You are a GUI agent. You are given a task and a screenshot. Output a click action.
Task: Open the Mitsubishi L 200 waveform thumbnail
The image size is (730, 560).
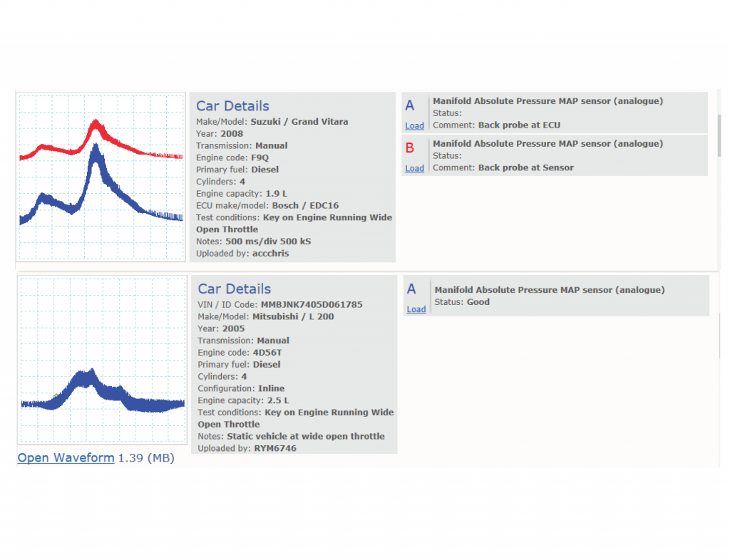[x=103, y=360]
